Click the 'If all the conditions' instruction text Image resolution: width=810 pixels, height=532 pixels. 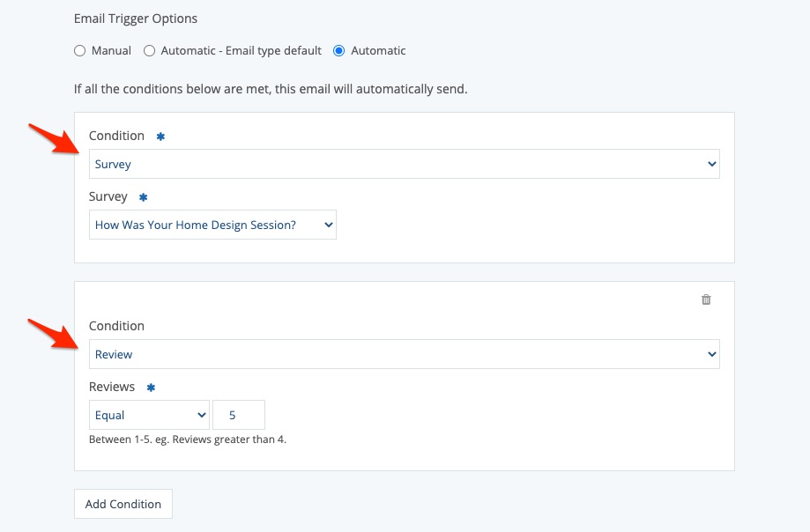tap(271, 89)
